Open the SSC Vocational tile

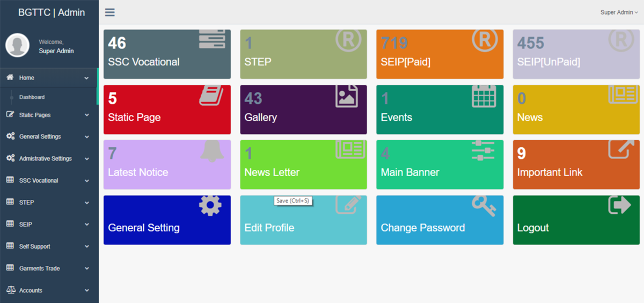(167, 54)
